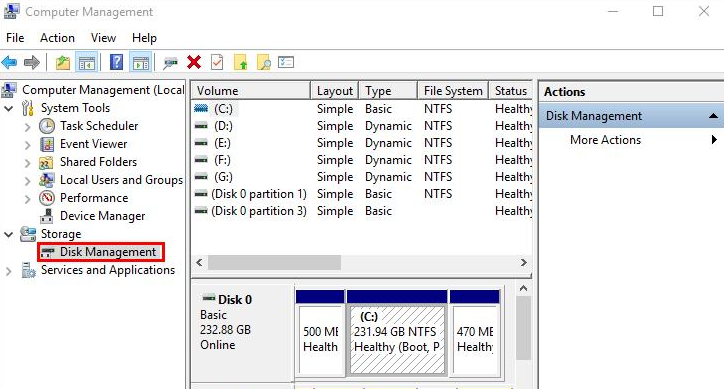Click the Forward arrow toolbar icon
724x389 pixels.
32,62
